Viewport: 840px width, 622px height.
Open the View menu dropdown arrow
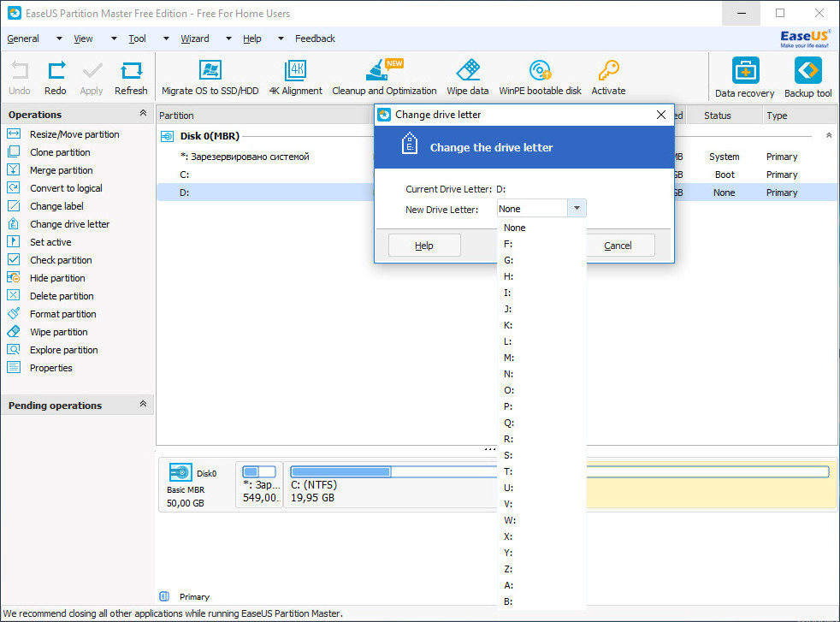pyautogui.click(x=114, y=39)
